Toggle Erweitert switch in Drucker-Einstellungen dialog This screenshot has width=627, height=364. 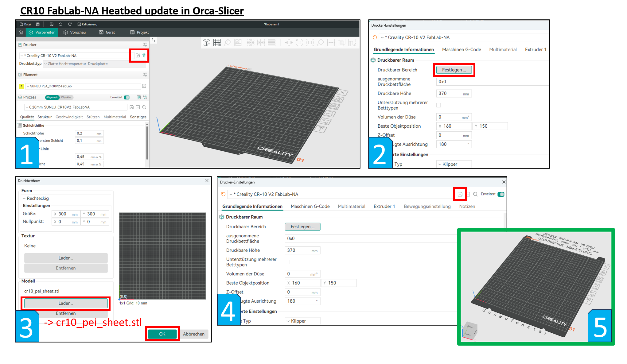point(501,194)
